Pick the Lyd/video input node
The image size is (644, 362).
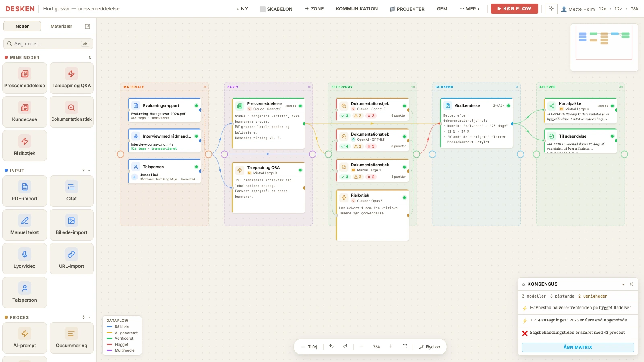pos(25,259)
